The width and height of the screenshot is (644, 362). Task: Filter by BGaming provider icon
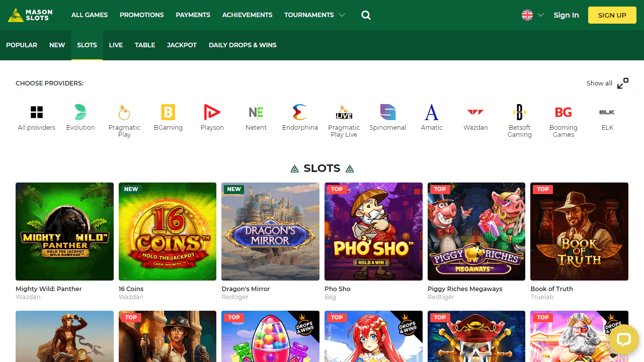click(168, 112)
